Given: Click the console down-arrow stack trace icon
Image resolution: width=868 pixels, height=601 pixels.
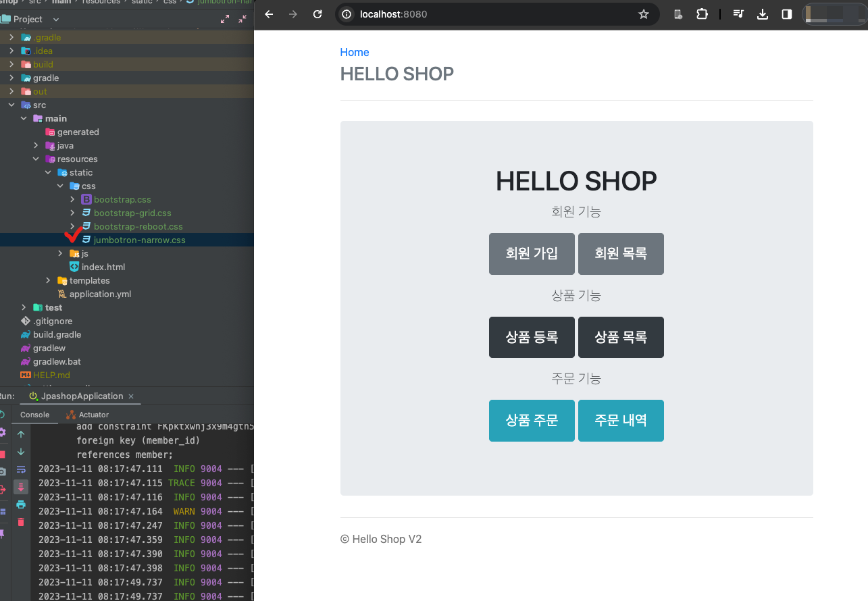Looking at the screenshot, I should pyautogui.click(x=21, y=452).
